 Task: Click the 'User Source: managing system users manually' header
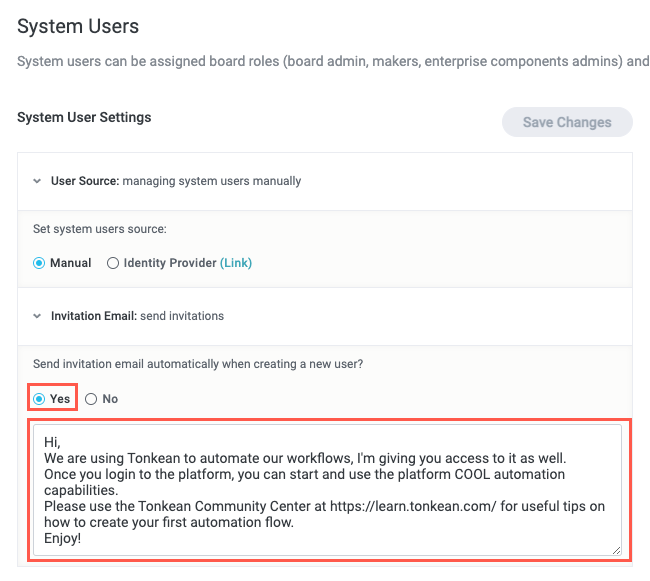click(x=176, y=181)
